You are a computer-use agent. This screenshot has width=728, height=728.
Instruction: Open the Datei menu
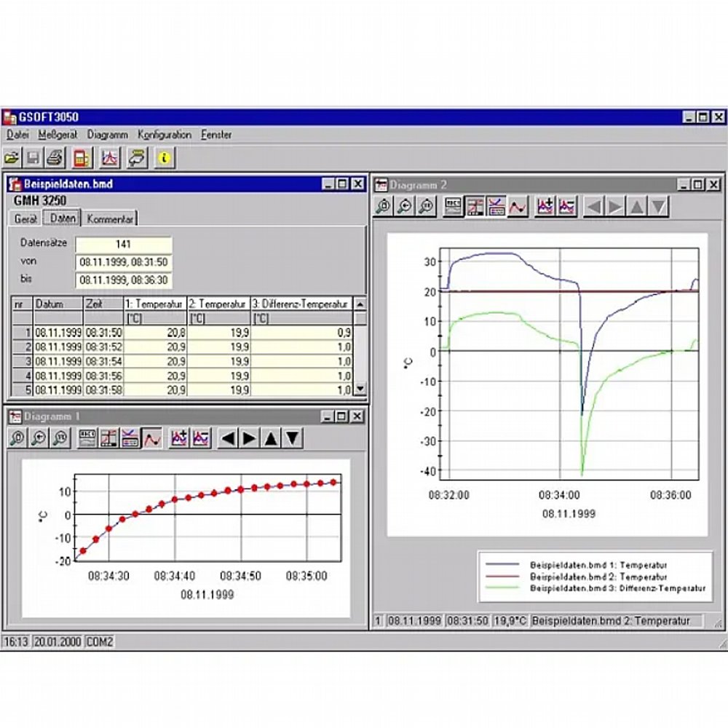(x=17, y=135)
